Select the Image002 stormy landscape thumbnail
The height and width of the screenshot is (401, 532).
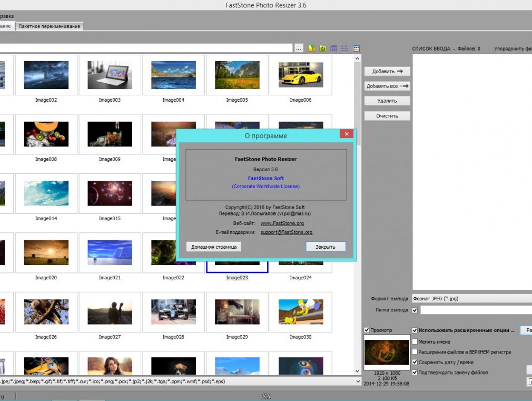pos(46,75)
